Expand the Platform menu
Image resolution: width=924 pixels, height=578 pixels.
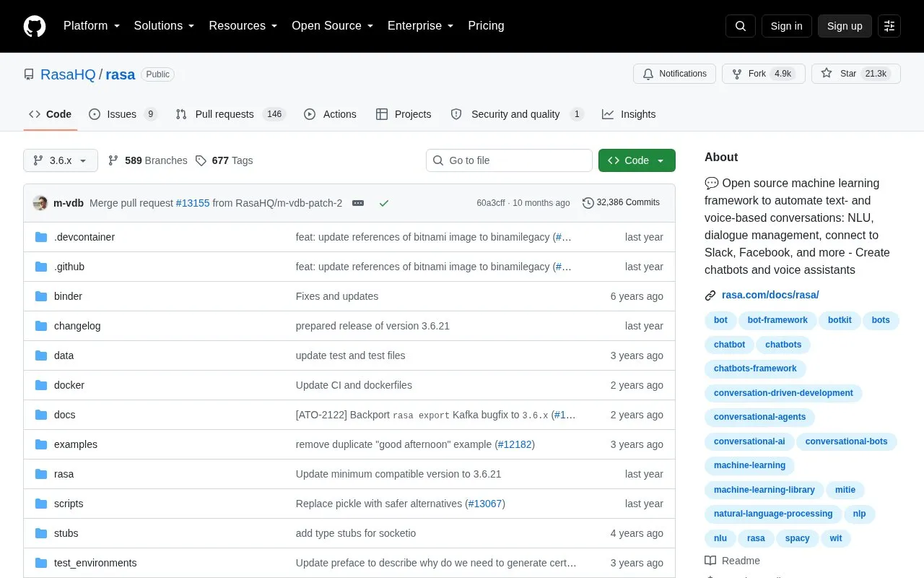[x=92, y=26]
